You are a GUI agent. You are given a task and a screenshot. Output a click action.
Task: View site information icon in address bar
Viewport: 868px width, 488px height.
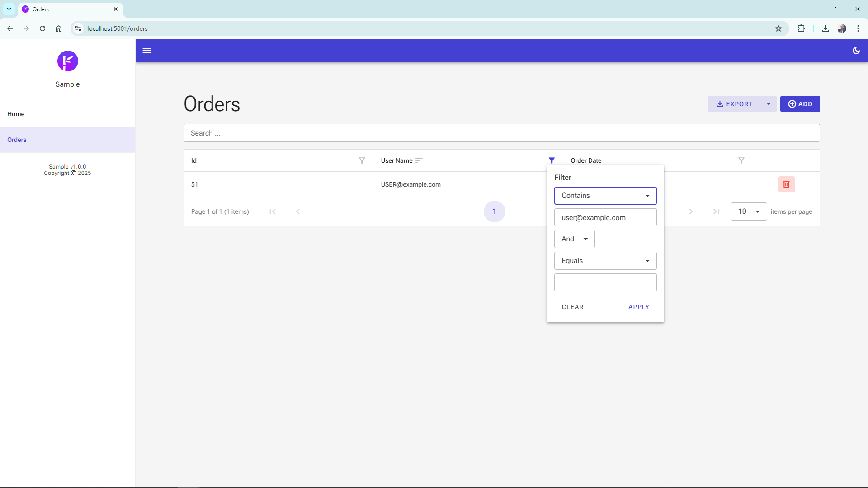(x=78, y=28)
